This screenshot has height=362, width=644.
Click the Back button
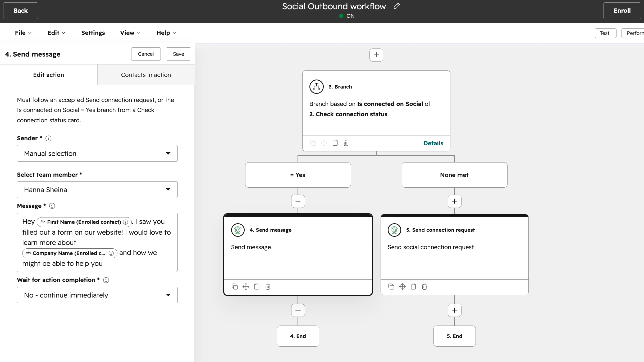pyautogui.click(x=21, y=11)
